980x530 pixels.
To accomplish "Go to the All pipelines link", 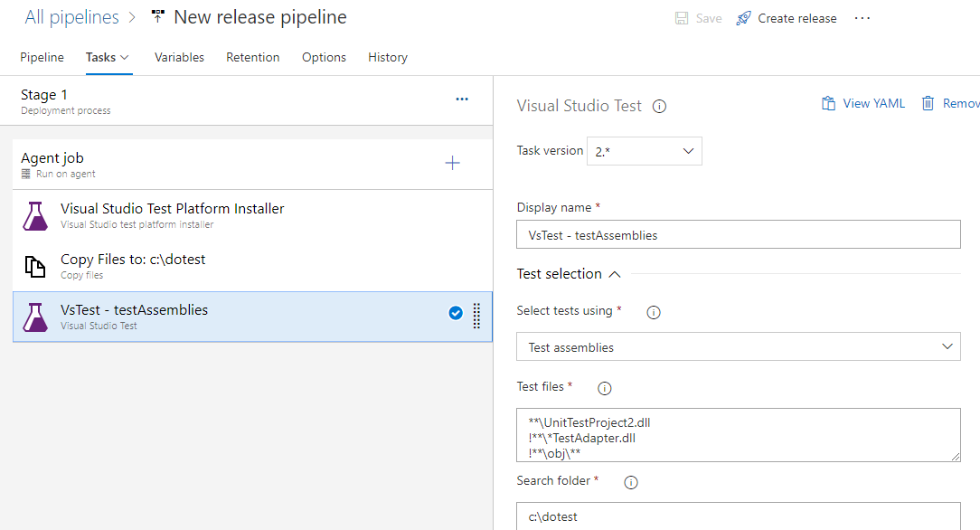I will [x=71, y=17].
